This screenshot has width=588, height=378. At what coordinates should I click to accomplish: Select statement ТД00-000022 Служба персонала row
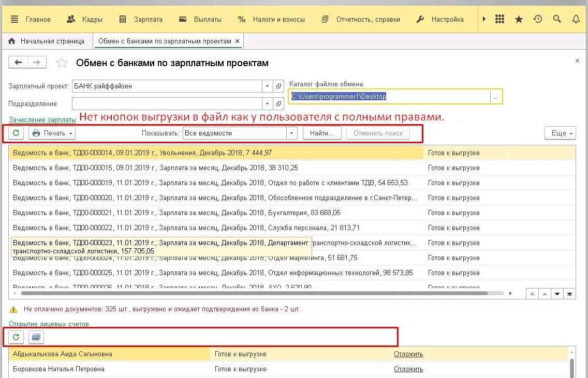pos(292,228)
